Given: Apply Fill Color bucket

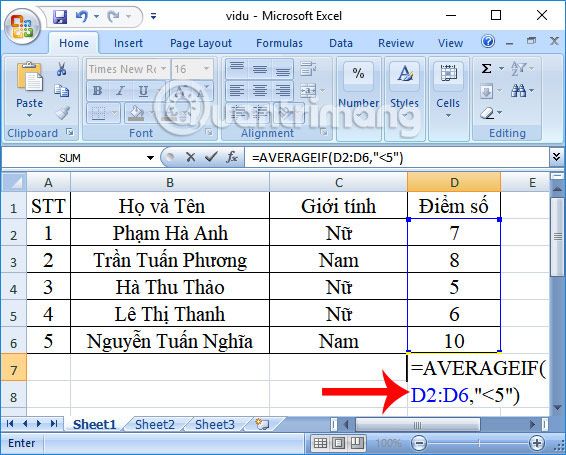Looking at the screenshot, I should pos(136,113).
